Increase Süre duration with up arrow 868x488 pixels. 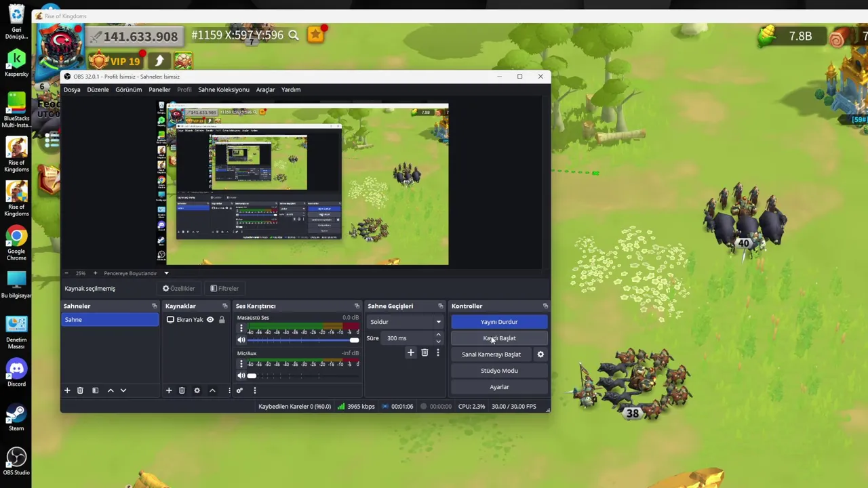438,335
